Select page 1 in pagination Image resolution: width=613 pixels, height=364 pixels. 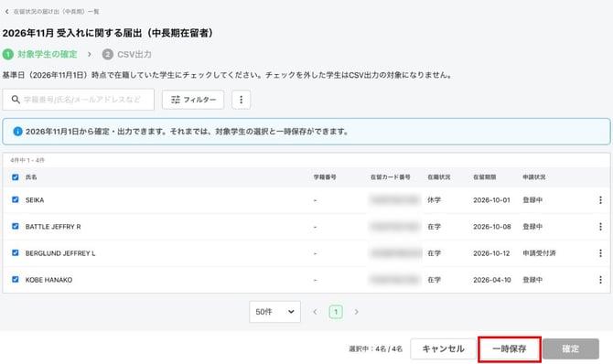click(x=336, y=312)
